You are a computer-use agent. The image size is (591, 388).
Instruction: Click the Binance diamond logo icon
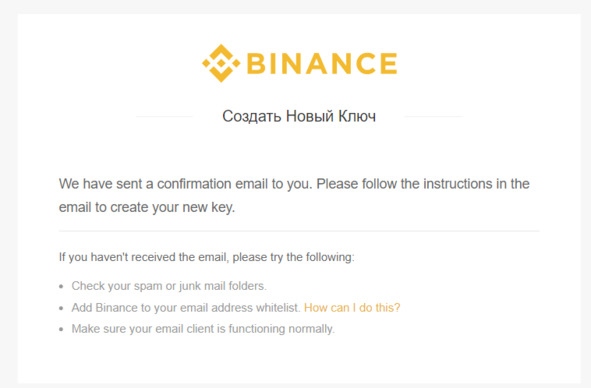[221, 63]
